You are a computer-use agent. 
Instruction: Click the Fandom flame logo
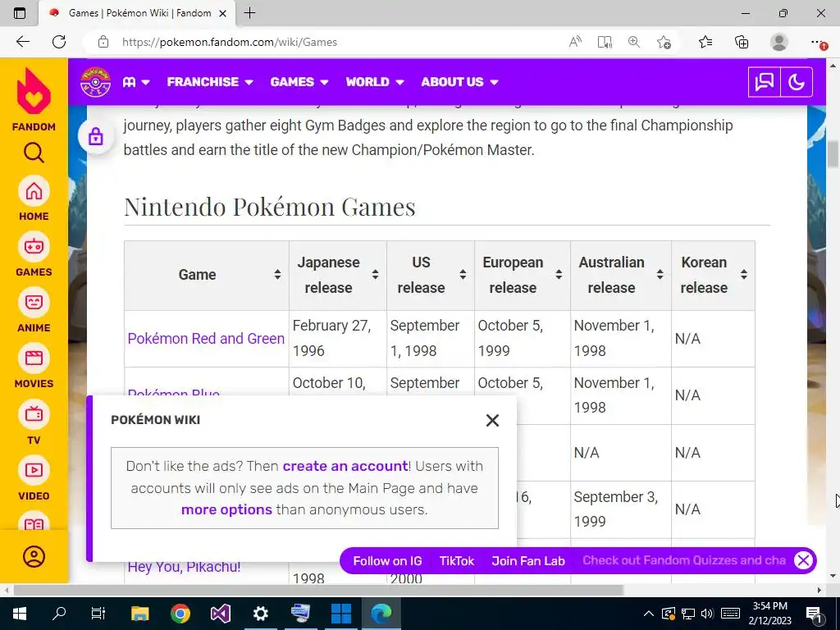(x=34, y=92)
